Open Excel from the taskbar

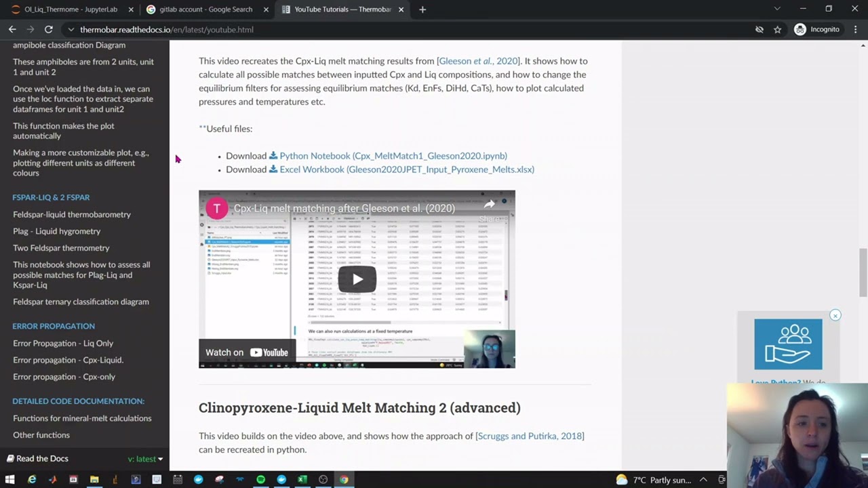click(302, 479)
